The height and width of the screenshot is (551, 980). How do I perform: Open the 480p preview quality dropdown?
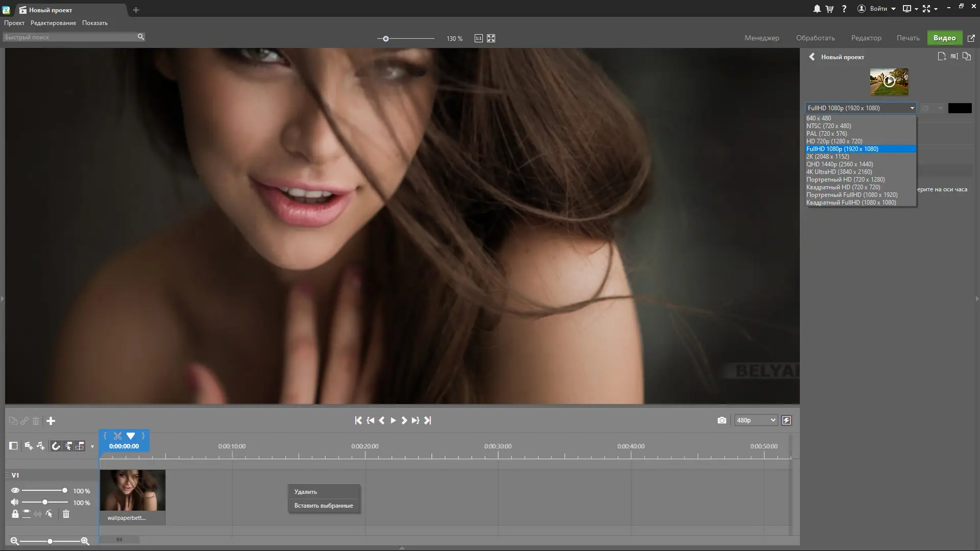(x=755, y=420)
